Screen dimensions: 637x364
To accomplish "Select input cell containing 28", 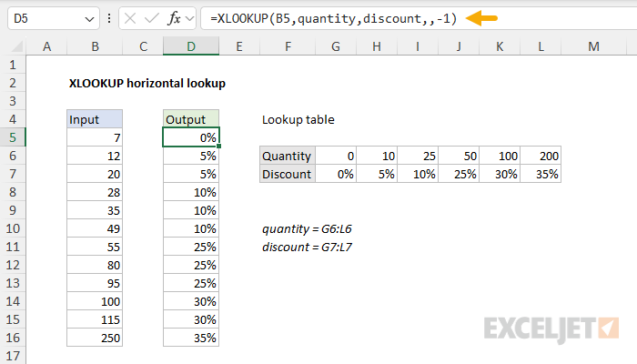I will coord(95,192).
